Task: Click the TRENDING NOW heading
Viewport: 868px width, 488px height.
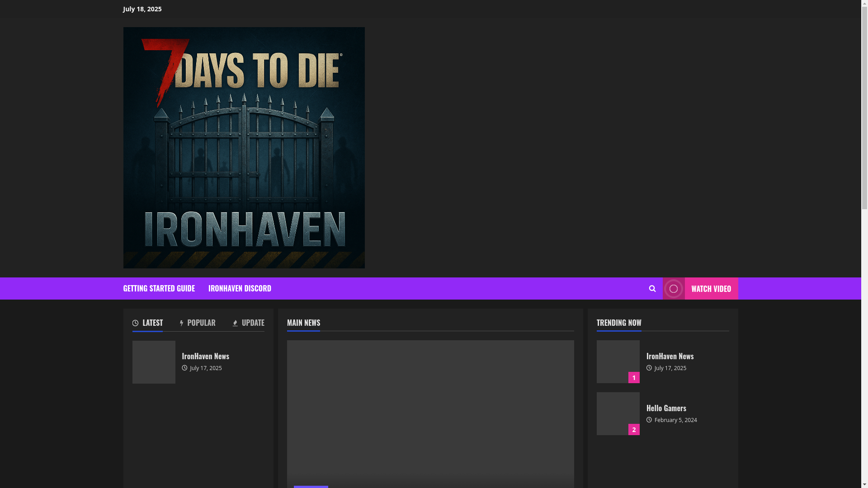Action: [x=619, y=323]
